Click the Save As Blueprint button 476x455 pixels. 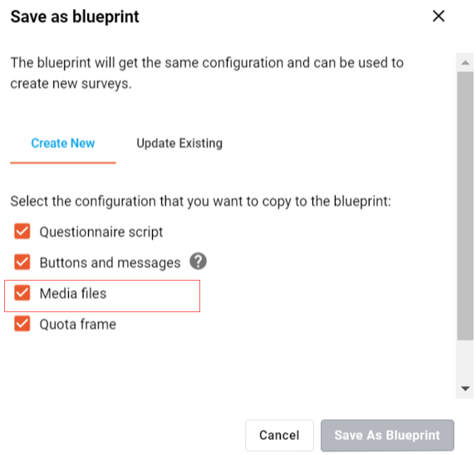pyautogui.click(x=387, y=435)
